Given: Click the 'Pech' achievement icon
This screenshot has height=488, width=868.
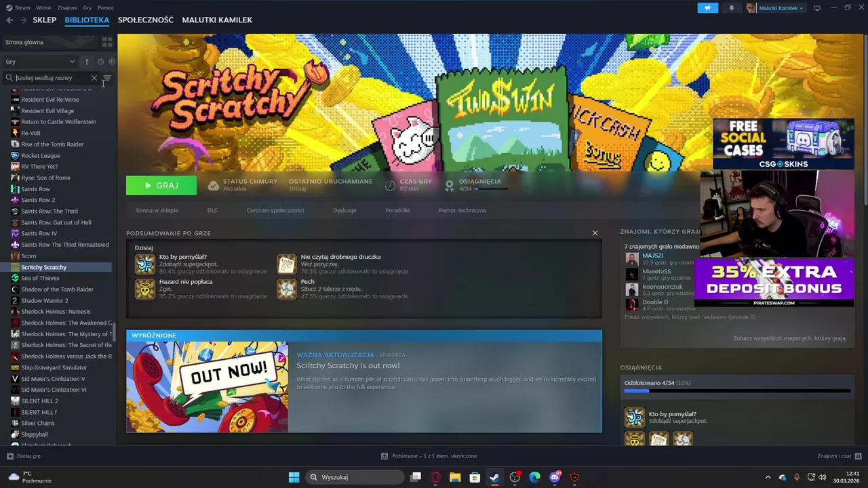Looking at the screenshot, I should (x=287, y=289).
